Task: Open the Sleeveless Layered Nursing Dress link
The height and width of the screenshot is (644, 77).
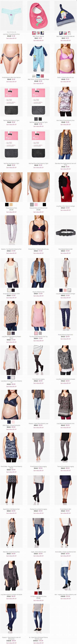Action: point(11,552)
